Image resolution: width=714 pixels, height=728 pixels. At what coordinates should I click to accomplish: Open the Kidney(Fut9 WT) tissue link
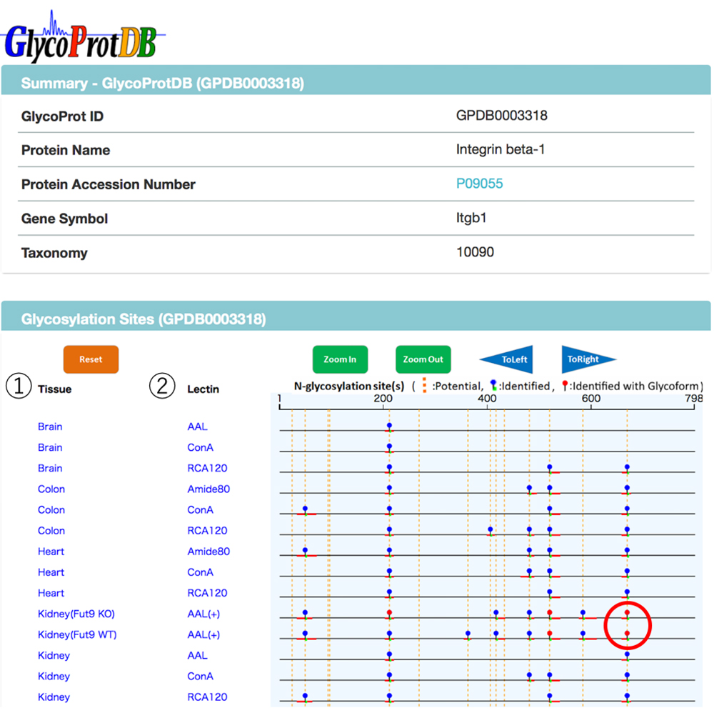(77, 634)
